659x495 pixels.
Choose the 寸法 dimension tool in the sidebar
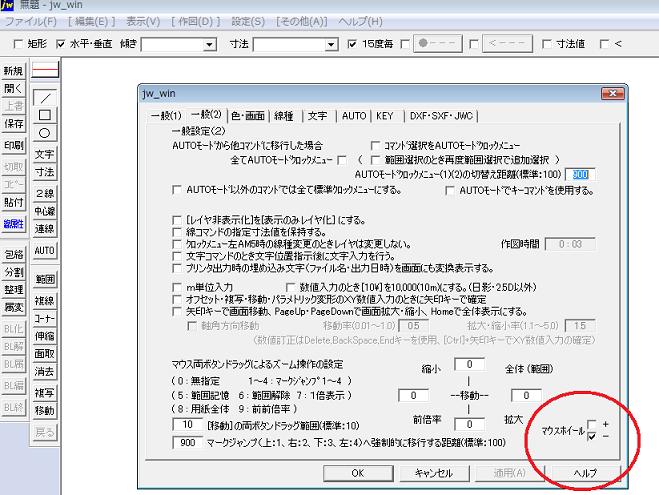(45, 172)
